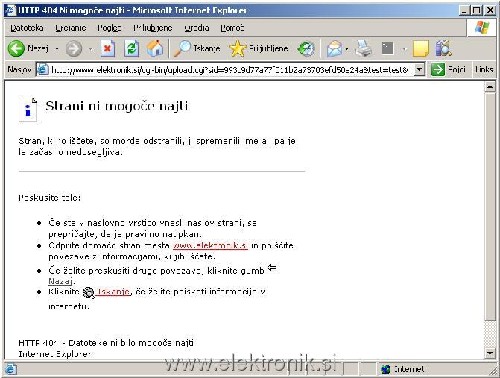Viewport: 500px width, 378px height.
Task: Open favorites with the yellow star icon
Action: (x=237, y=49)
